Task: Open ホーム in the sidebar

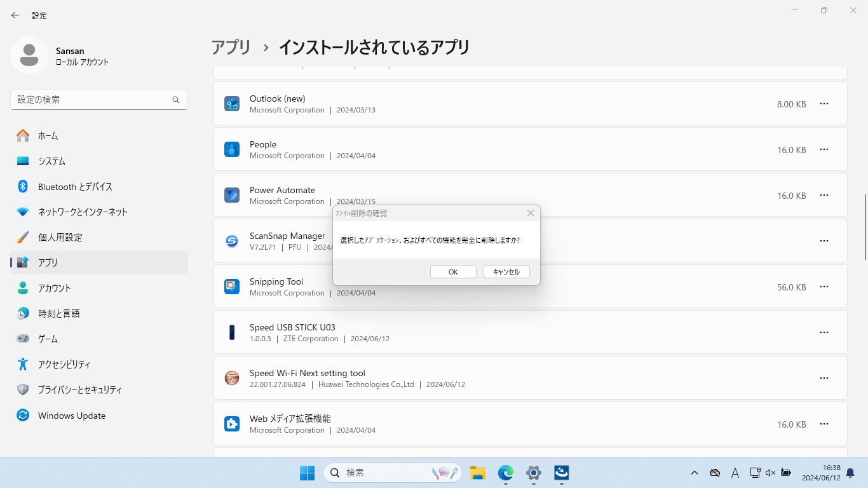Action: (99, 135)
